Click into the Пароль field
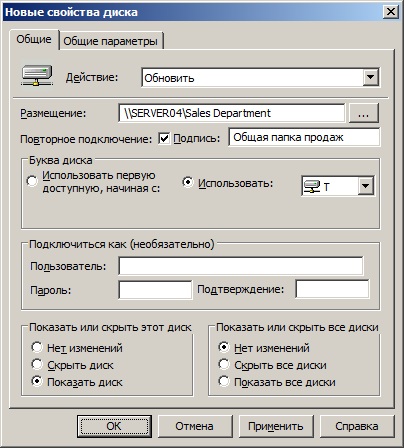Image resolution: width=404 pixels, height=448 pixels. tap(155, 289)
